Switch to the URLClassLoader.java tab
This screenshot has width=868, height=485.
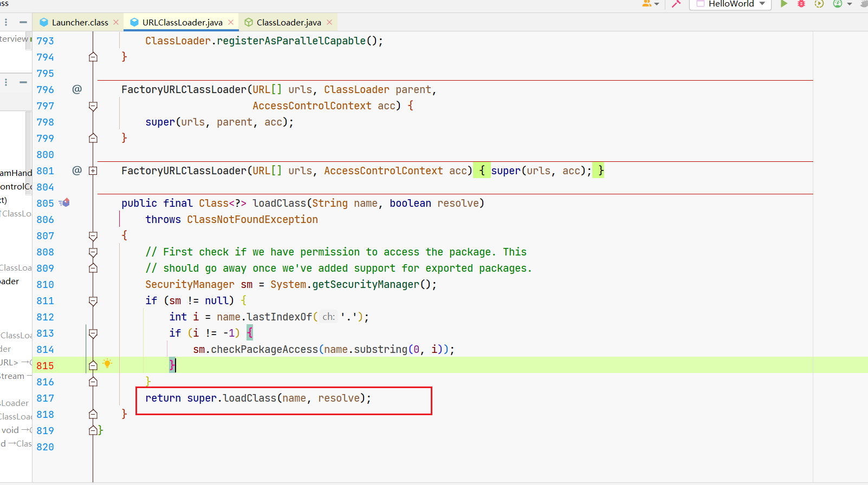coord(182,22)
